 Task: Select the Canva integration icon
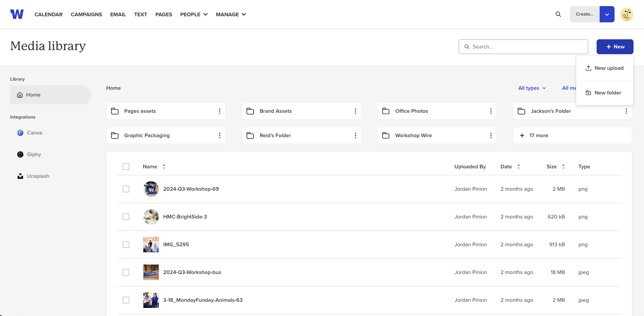coord(20,133)
